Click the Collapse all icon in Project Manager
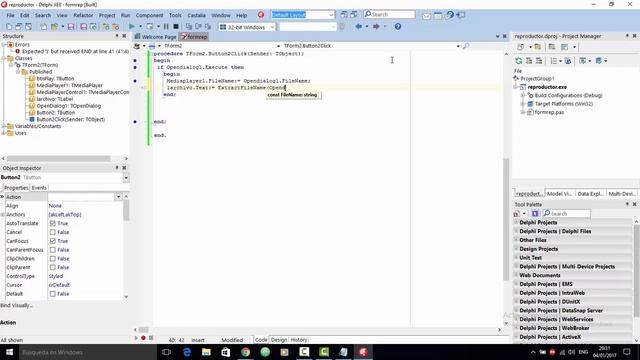 [x=539, y=61]
